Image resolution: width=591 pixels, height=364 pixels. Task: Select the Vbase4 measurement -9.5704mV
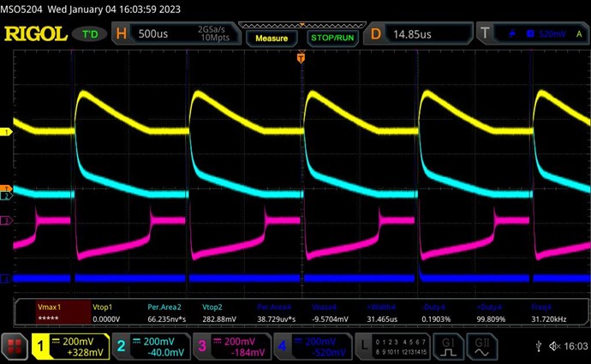tap(330, 313)
